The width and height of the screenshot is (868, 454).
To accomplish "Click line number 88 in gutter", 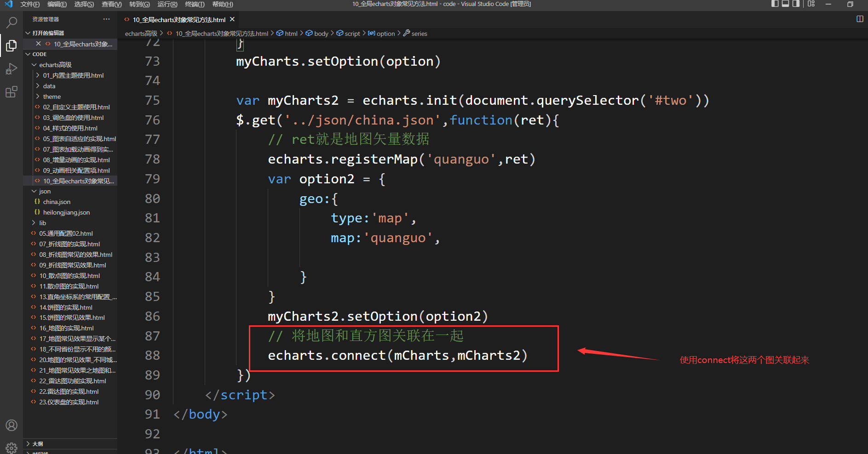I will tap(152, 355).
